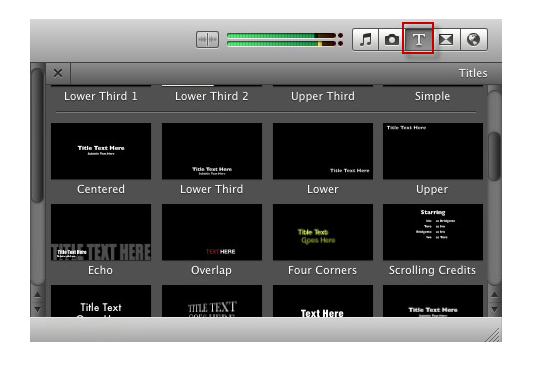Select the Lower Third title thumbnail
This screenshot has width=540, height=370.
tap(212, 151)
